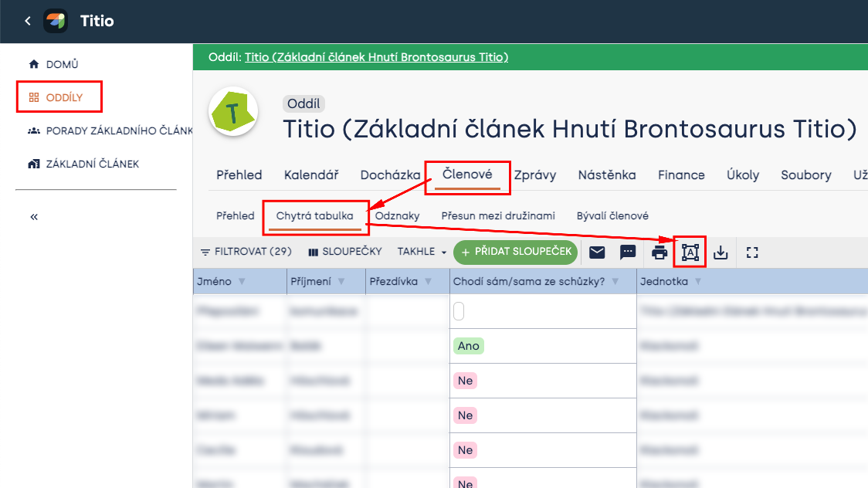Open the Nástěnka tab
This screenshot has width=868, height=488.
tap(607, 175)
